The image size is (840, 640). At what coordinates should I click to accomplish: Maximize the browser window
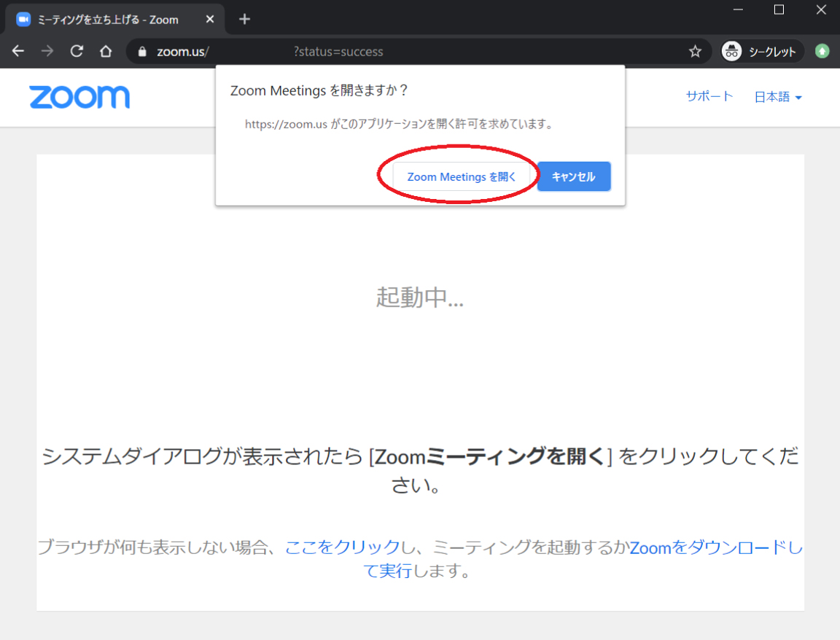[x=779, y=9]
